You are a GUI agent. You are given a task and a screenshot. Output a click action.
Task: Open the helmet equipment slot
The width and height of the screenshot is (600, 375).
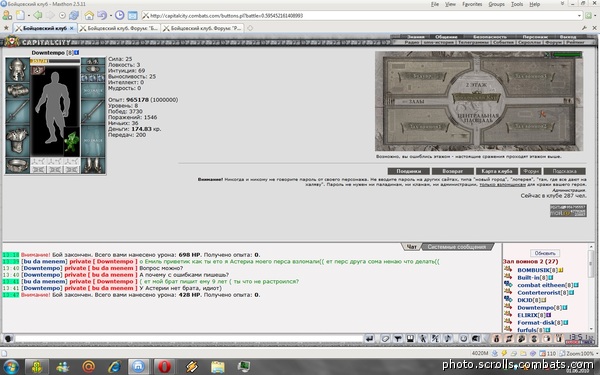(x=17, y=69)
